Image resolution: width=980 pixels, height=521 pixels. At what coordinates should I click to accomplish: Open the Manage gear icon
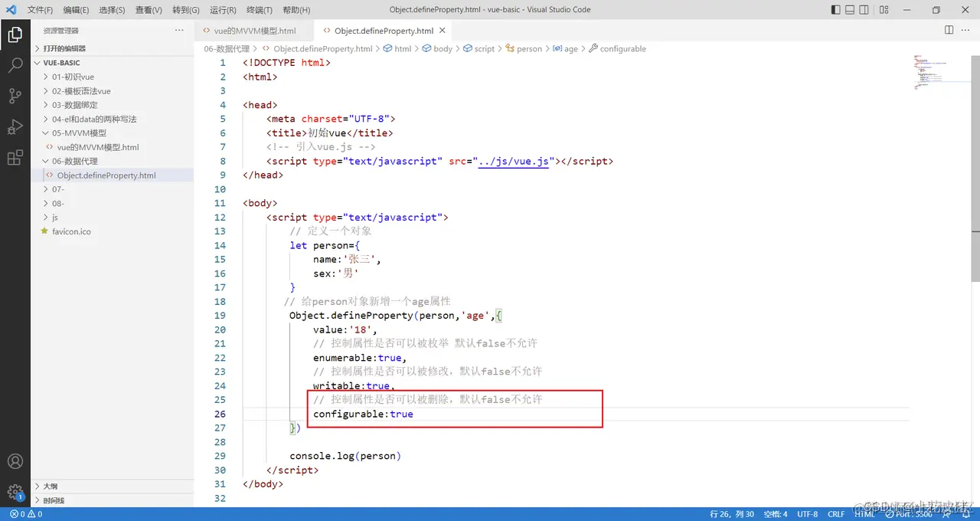coord(15,491)
